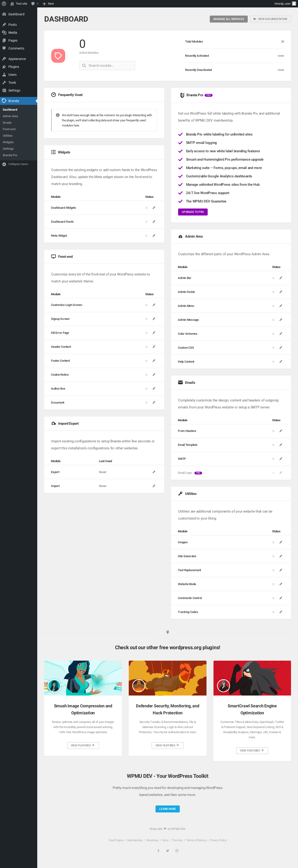
Task: Toggle status dot for Signup Screen
Action: click(146, 319)
